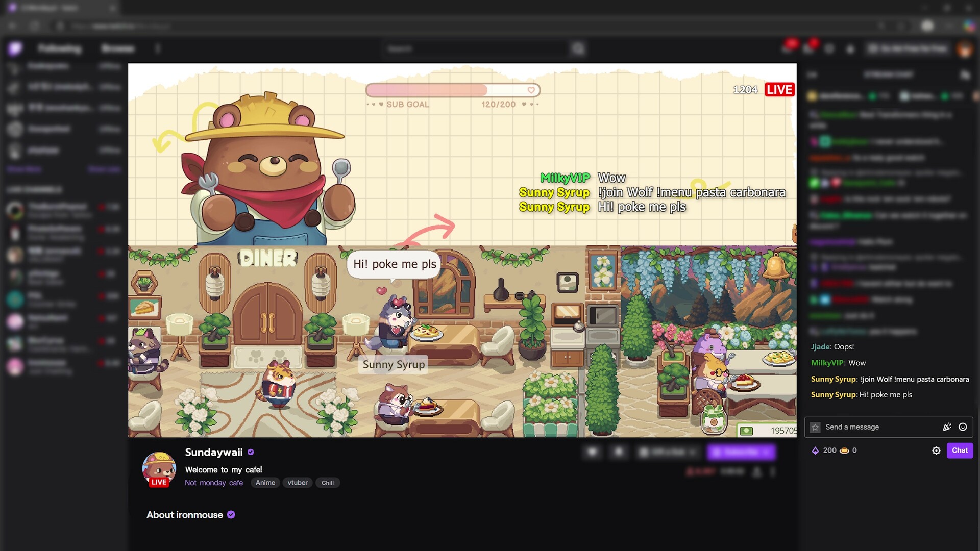Select the vtuber tag link
This screenshot has height=551, width=980.
[x=298, y=483]
